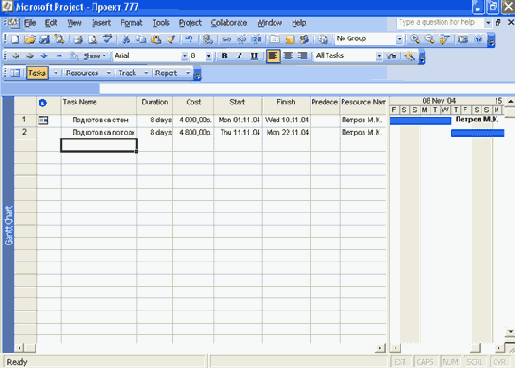Open the All Tasks filter dropdown

click(x=379, y=56)
